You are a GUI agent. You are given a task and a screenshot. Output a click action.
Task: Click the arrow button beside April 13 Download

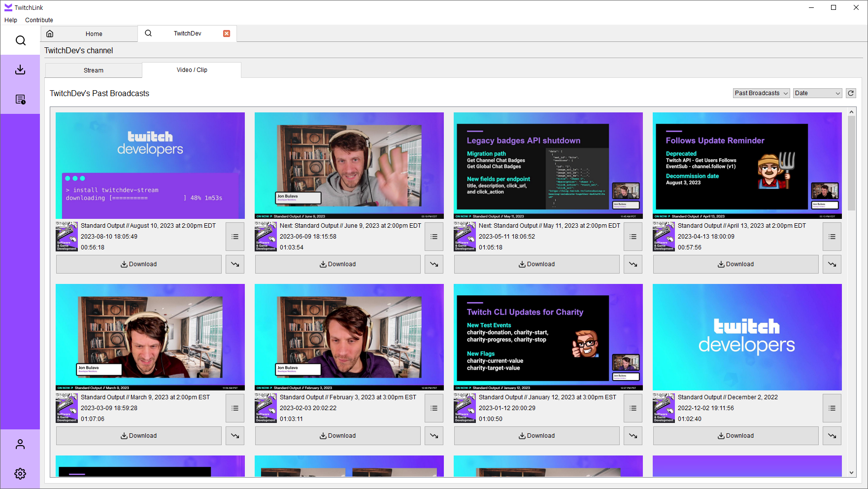click(832, 264)
